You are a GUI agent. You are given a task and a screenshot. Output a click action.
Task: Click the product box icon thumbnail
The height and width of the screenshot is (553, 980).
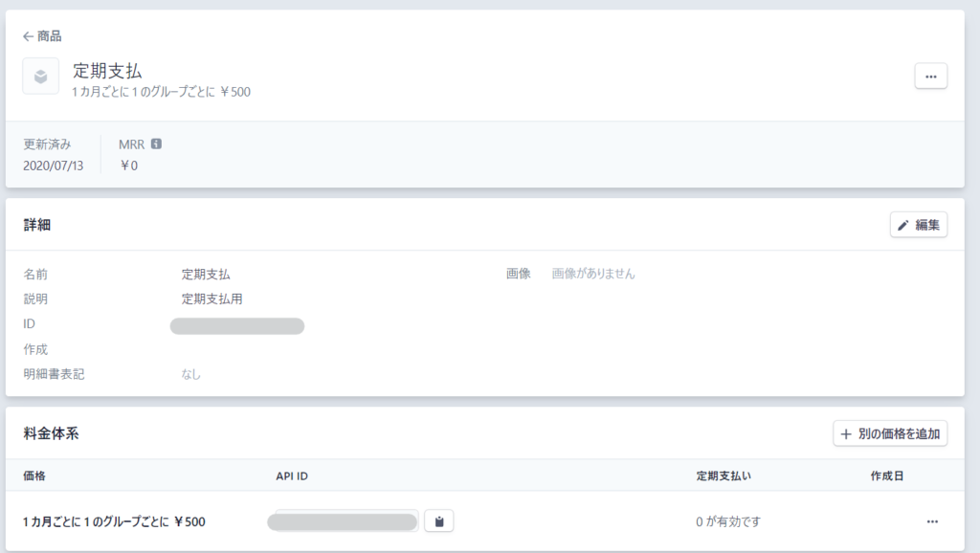tap(40, 77)
